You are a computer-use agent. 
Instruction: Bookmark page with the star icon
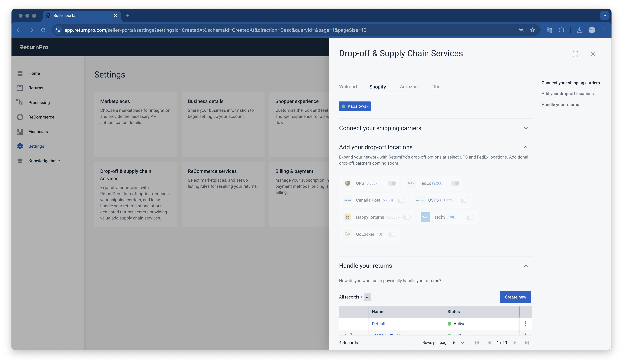click(x=532, y=30)
